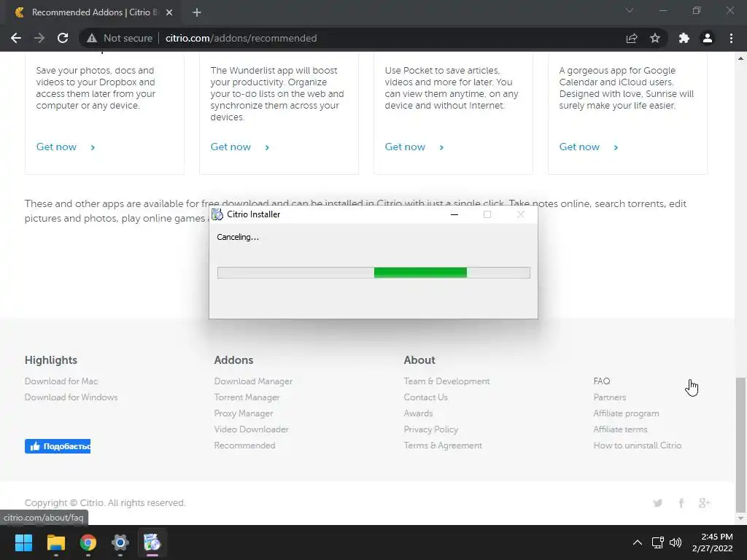
Task: Open How to uninstall Citrio link
Action: click(638, 446)
